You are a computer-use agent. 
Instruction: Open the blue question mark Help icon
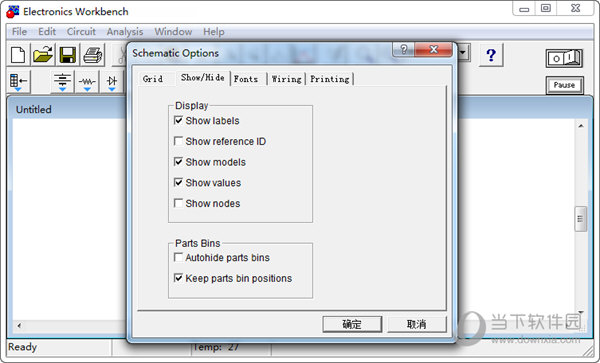pyautogui.click(x=491, y=55)
